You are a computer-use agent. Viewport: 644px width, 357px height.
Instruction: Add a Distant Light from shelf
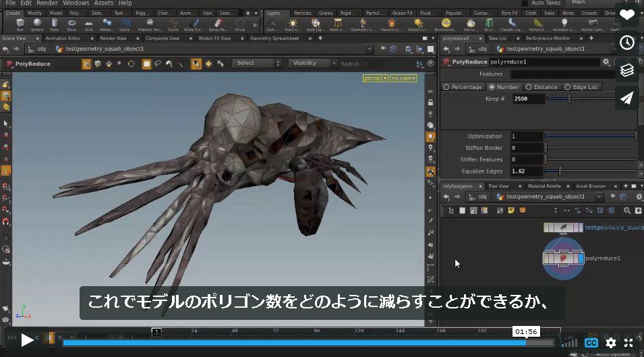[418, 24]
